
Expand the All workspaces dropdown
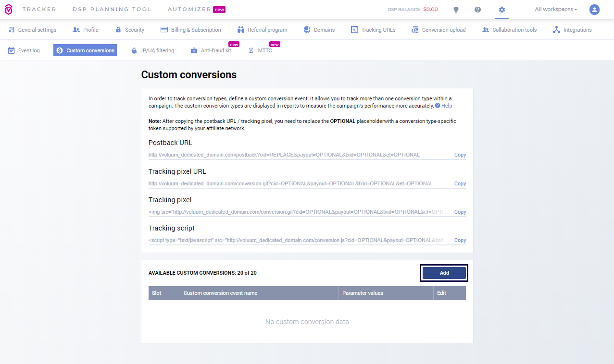556,9
